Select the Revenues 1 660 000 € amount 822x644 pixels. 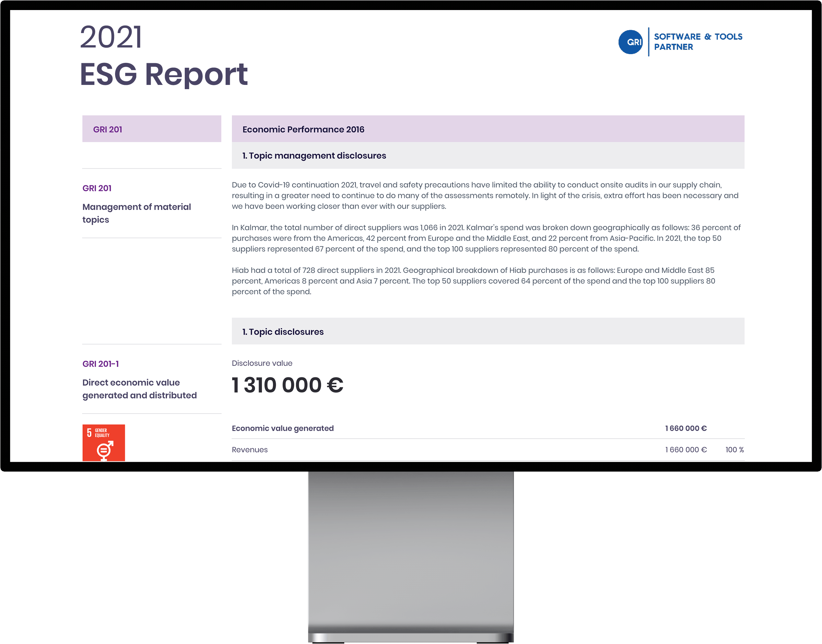click(x=686, y=450)
